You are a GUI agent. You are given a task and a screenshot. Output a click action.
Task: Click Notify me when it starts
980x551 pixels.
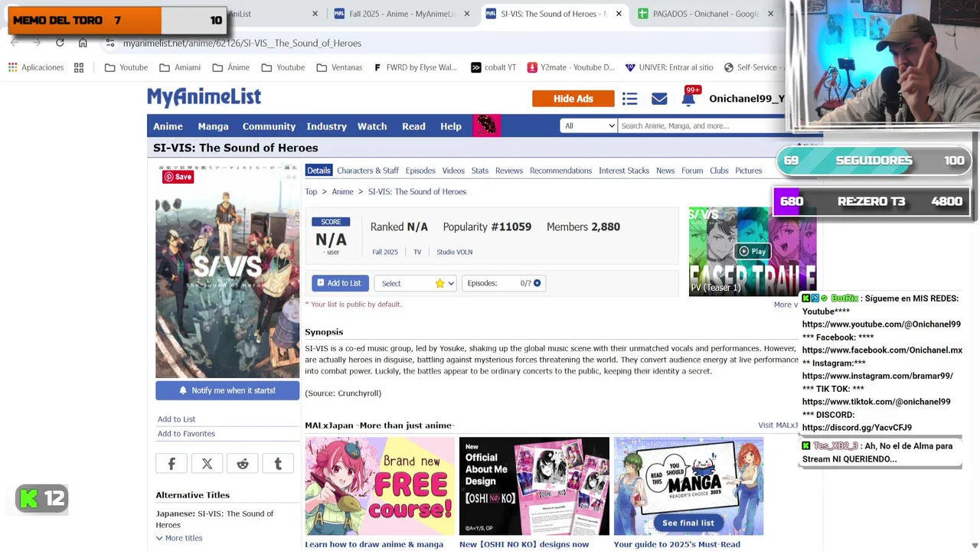(227, 390)
